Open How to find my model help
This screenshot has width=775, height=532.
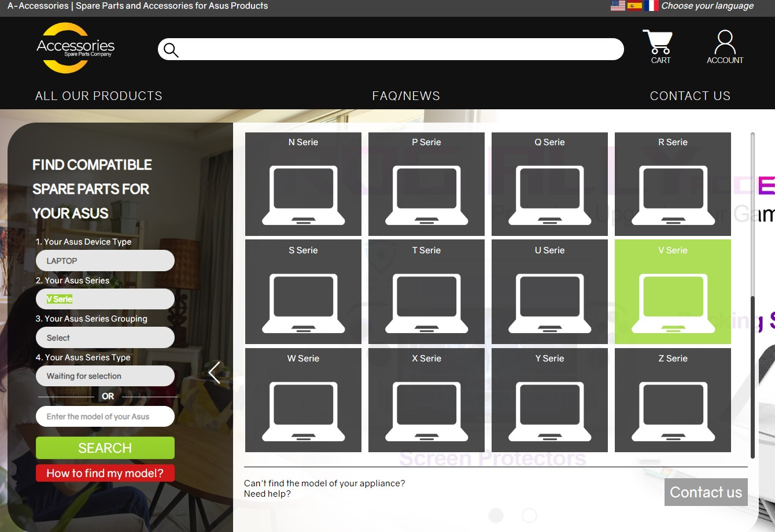click(105, 473)
